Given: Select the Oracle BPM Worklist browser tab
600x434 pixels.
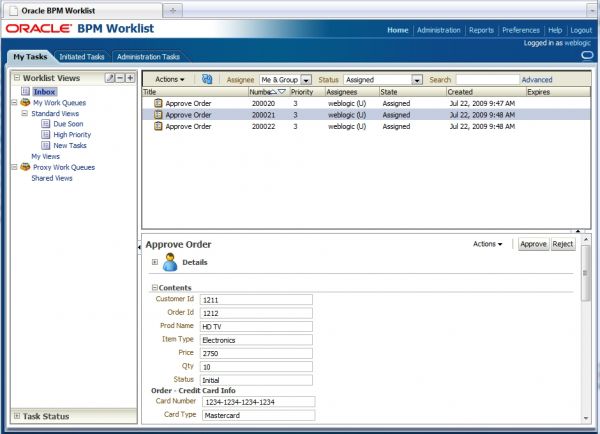Looking at the screenshot, I should click(x=82, y=11).
